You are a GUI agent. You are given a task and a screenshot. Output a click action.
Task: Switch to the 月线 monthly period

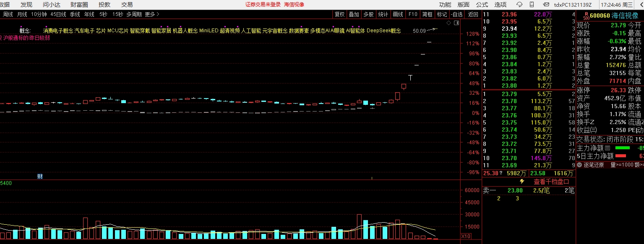point(22,14)
